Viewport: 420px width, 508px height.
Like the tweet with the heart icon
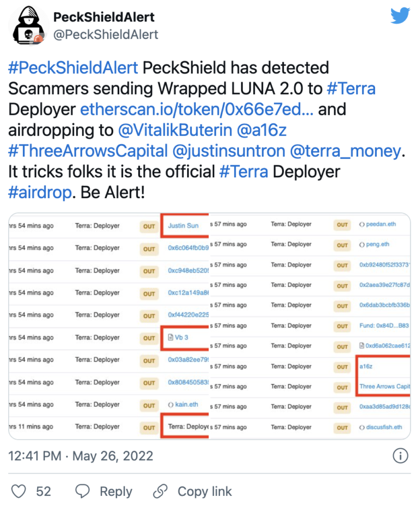[19, 491]
